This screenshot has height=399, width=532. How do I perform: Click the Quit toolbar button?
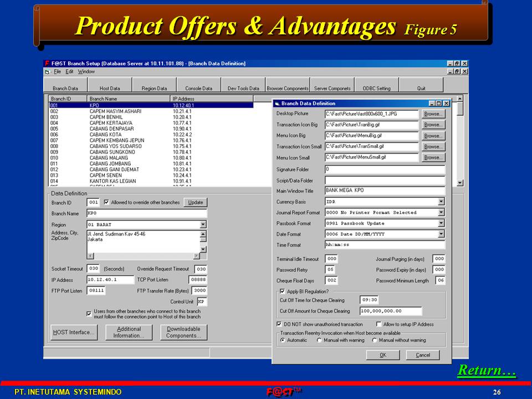421,88
